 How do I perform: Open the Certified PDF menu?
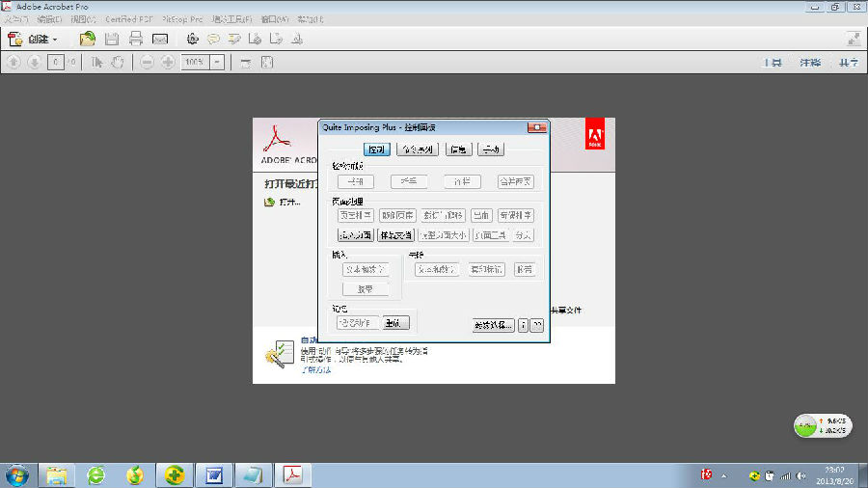129,19
